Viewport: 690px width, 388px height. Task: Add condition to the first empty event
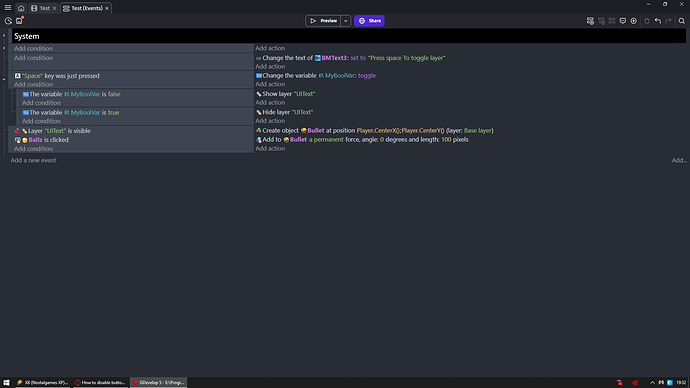tap(33, 48)
